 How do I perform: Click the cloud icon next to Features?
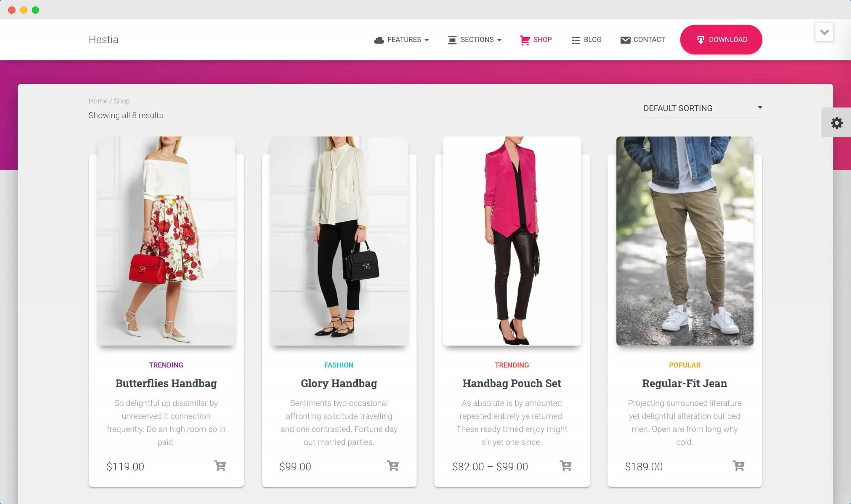click(379, 40)
